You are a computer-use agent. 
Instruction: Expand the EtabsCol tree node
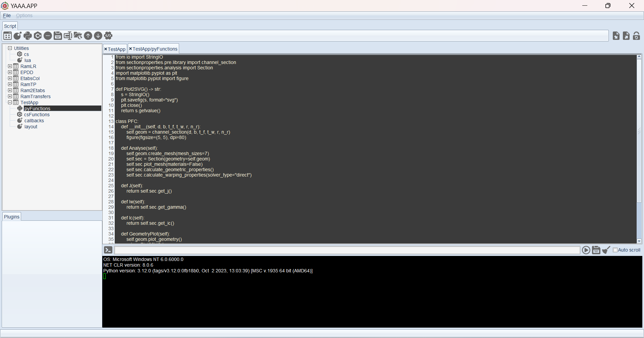(10, 78)
